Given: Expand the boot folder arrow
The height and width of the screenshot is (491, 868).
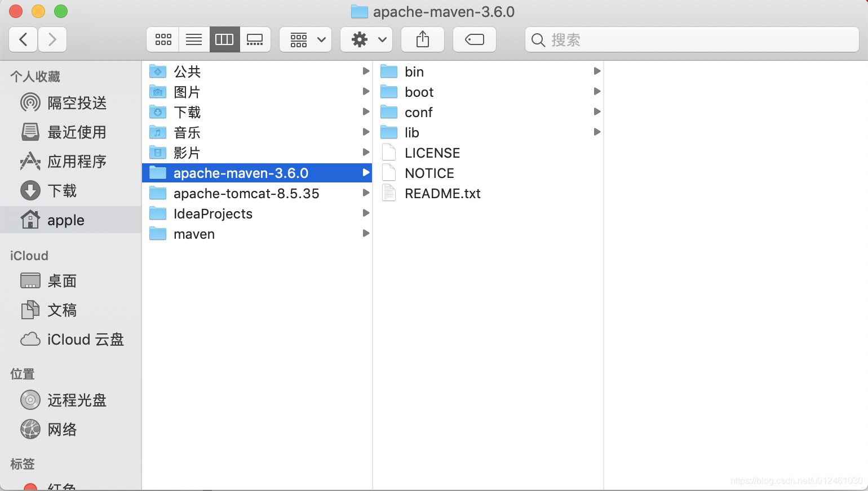Looking at the screenshot, I should click(x=597, y=91).
